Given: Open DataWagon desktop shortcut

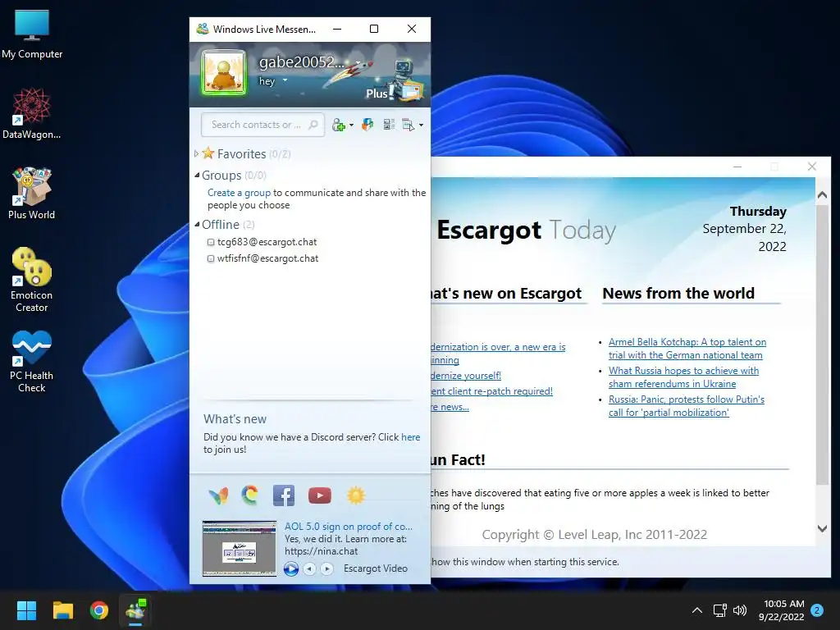Looking at the screenshot, I should [x=32, y=113].
